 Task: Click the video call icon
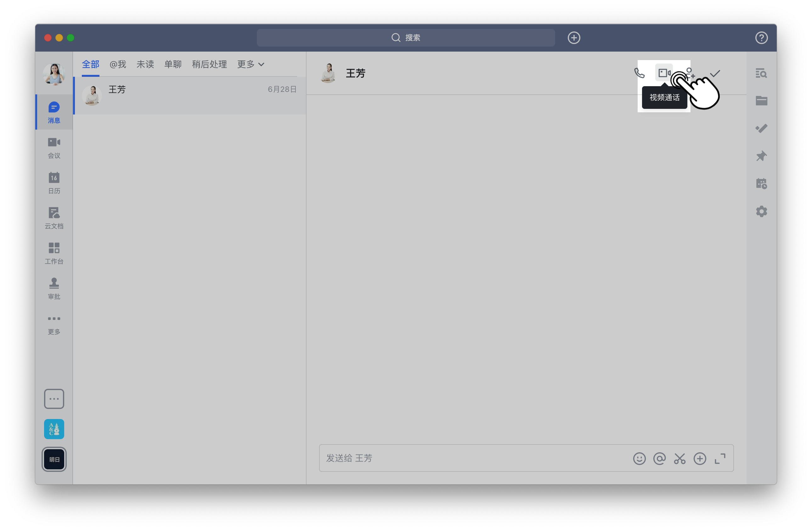coord(665,73)
